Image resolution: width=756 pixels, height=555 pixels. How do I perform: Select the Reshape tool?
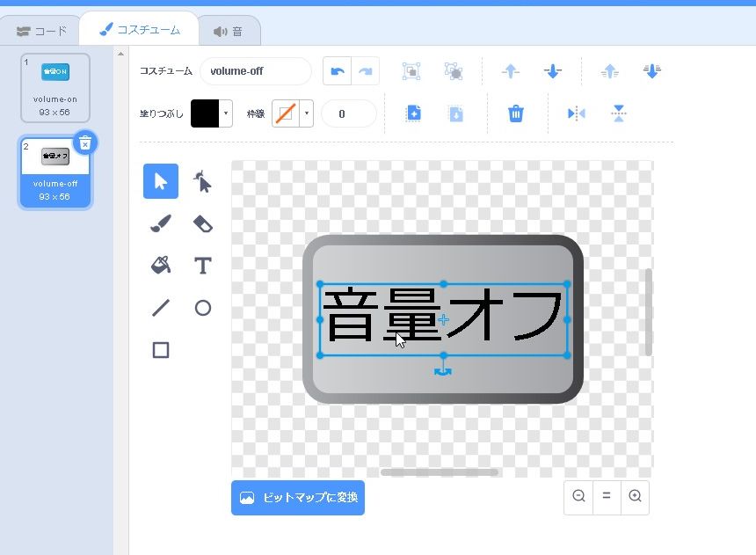[203, 182]
